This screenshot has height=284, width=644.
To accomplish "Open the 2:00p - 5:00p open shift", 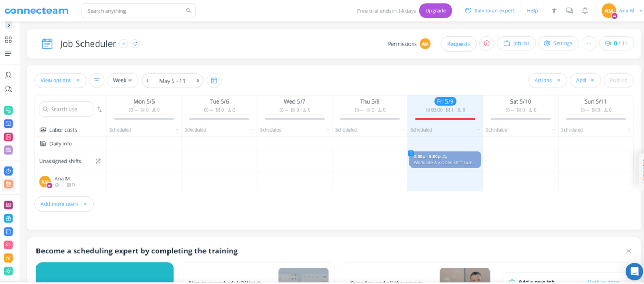I will pyautogui.click(x=445, y=159).
